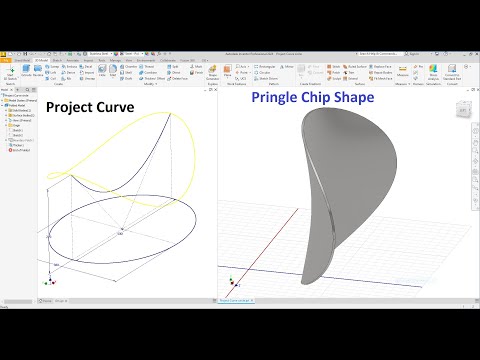Open the model browser menu icon
Screen dimensions: 480x360
click(34, 90)
